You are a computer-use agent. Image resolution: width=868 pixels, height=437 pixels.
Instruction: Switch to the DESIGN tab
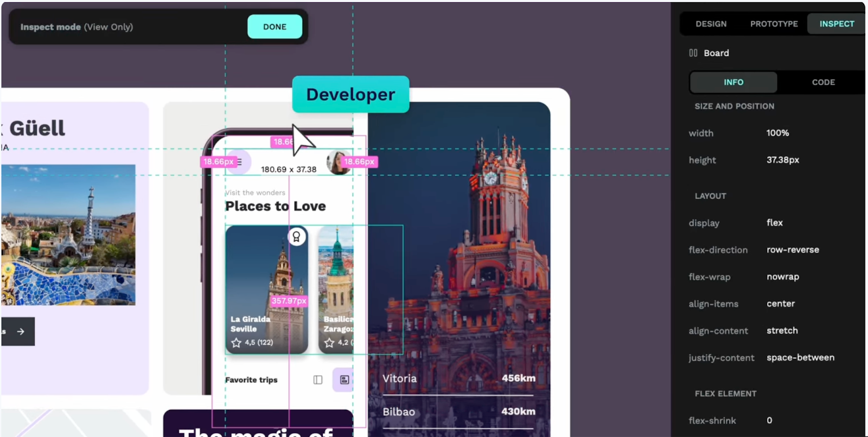711,24
